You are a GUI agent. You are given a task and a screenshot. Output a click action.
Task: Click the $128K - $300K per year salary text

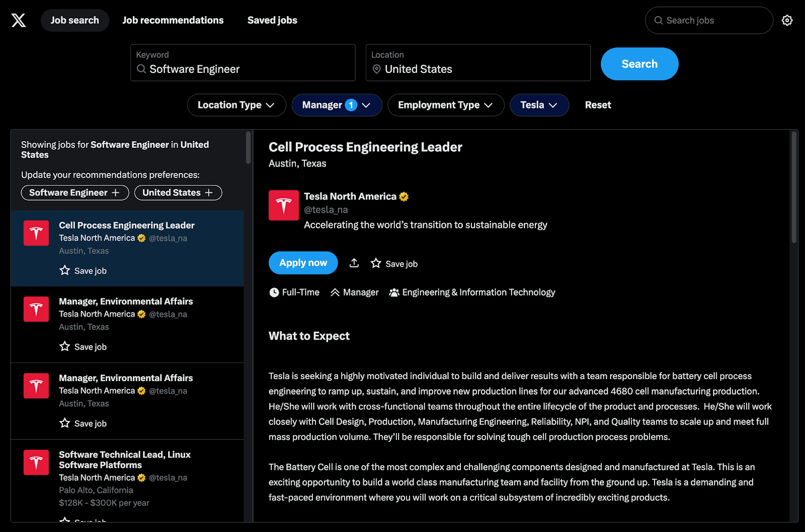[104, 503]
